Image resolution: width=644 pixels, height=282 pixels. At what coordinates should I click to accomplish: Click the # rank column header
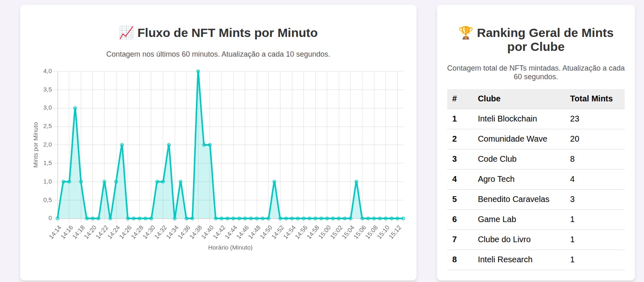point(454,99)
